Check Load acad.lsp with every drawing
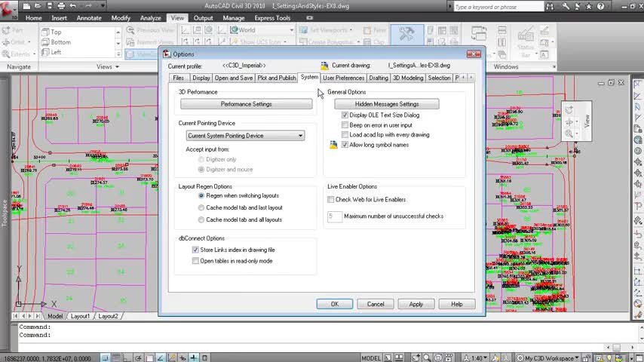Image resolution: width=644 pixels, height=362 pixels. (x=345, y=135)
